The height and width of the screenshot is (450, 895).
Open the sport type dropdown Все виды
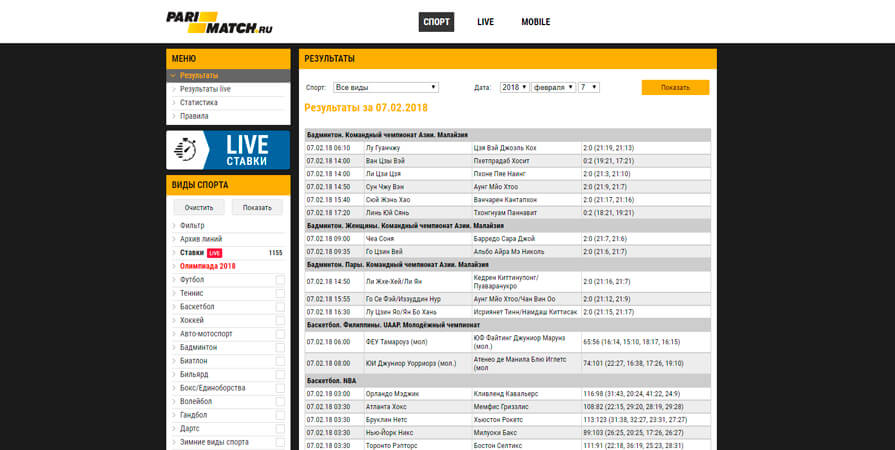386,87
